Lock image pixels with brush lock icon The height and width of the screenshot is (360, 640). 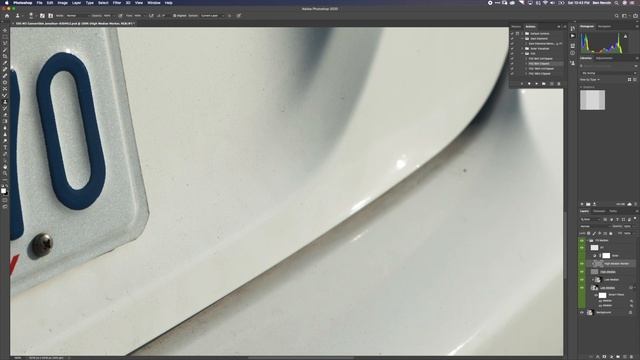594,233
